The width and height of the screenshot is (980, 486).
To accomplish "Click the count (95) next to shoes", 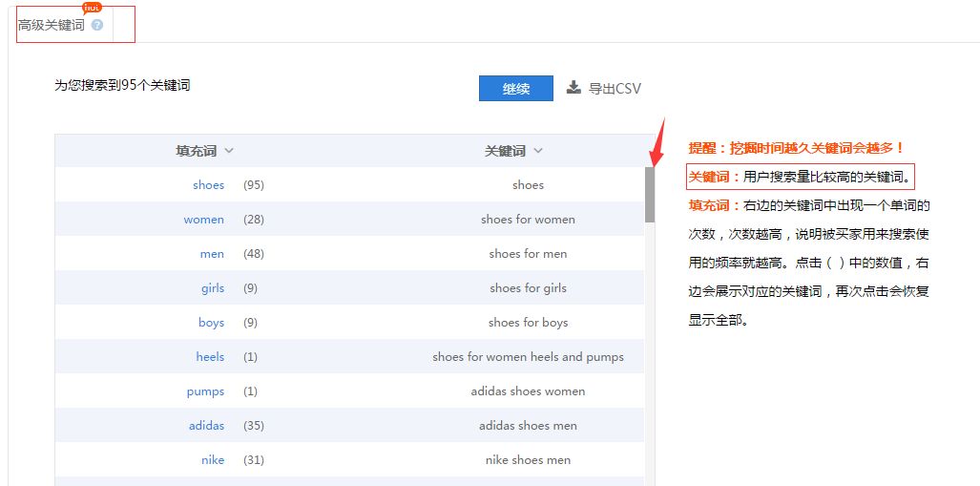I will click(254, 185).
